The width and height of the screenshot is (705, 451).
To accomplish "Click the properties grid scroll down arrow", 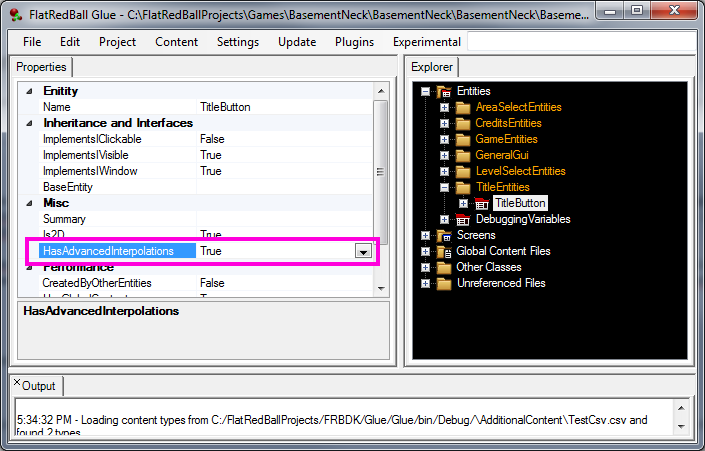I will click(x=381, y=289).
